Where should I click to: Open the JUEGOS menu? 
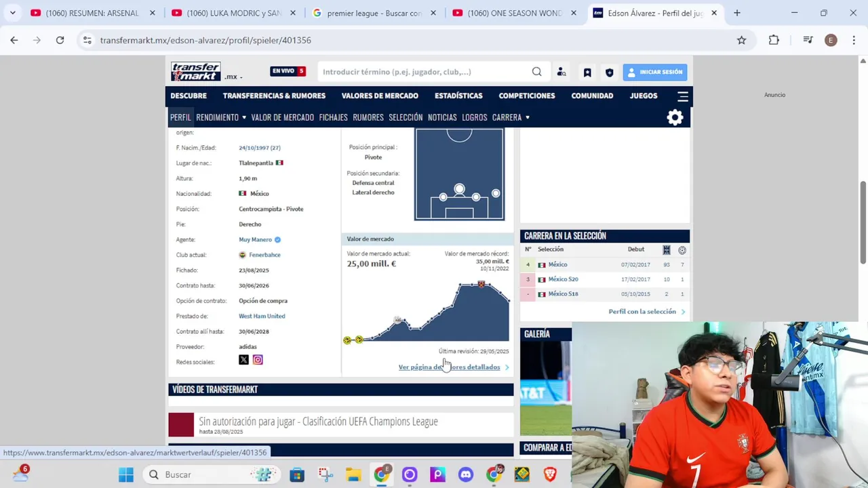click(644, 96)
